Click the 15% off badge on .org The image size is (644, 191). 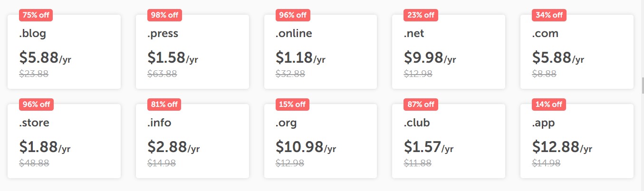pos(292,104)
